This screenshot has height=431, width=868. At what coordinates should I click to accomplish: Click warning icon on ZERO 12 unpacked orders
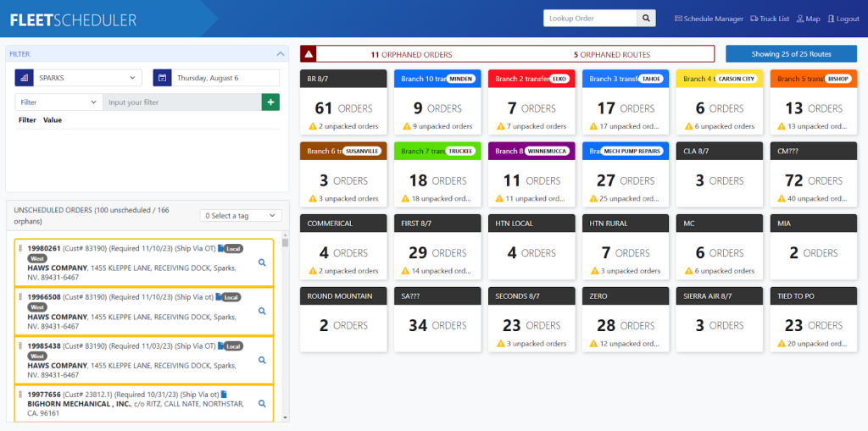point(593,344)
